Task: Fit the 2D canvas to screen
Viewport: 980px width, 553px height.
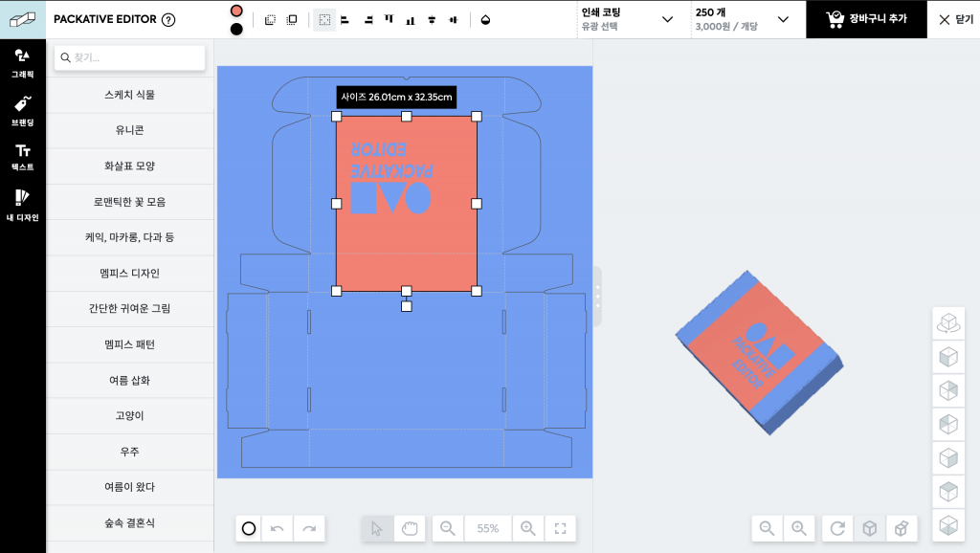Action: click(561, 529)
